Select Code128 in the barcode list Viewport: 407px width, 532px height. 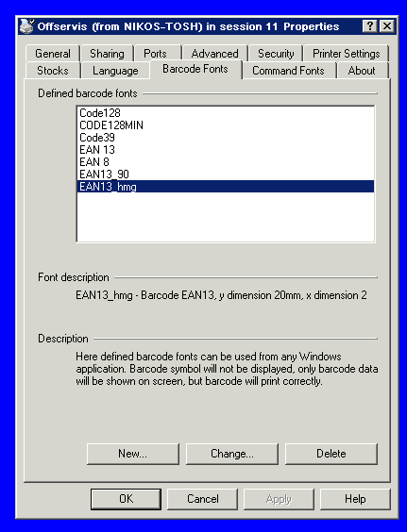click(x=226, y=113)
